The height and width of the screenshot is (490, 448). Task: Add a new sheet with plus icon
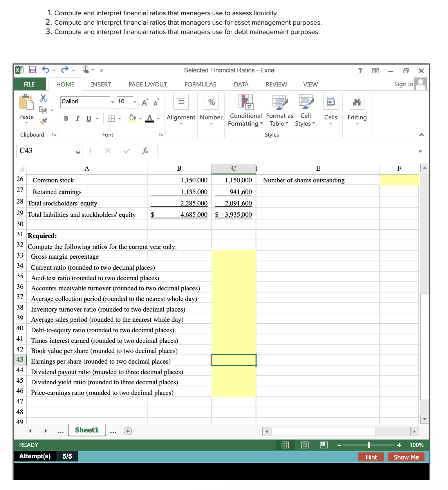128,431
